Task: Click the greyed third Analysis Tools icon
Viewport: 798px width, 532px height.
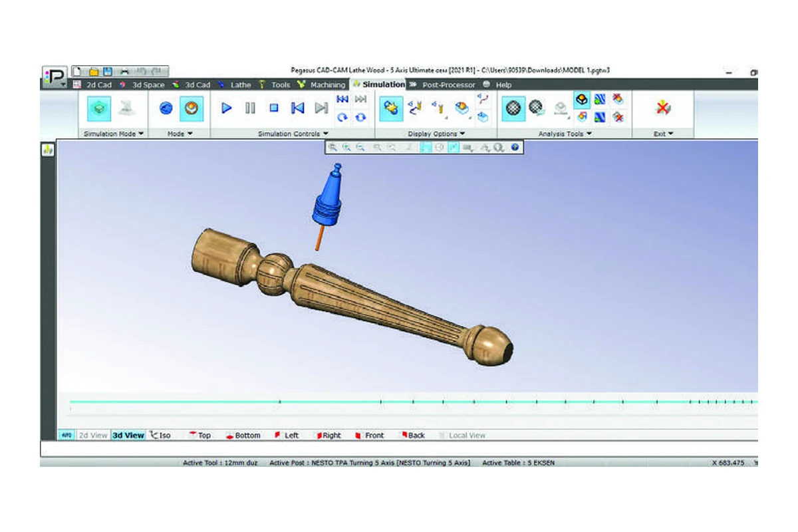Action: pos(560,108)
